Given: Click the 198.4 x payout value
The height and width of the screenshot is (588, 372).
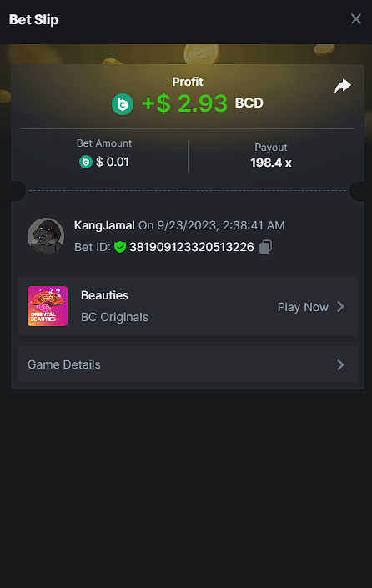Looking at the screenshot, I should [271, 163].
